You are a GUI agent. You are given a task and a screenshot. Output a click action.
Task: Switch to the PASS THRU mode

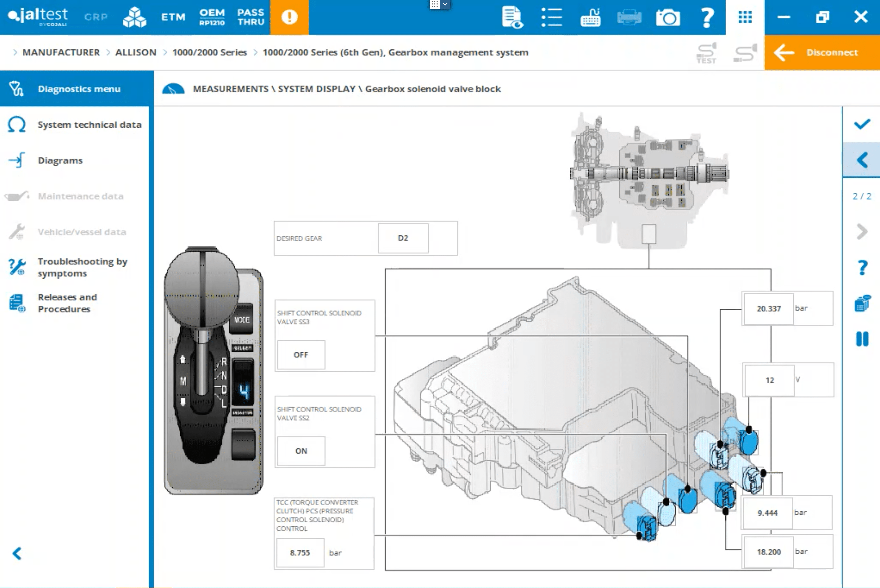tap(251, 17)
